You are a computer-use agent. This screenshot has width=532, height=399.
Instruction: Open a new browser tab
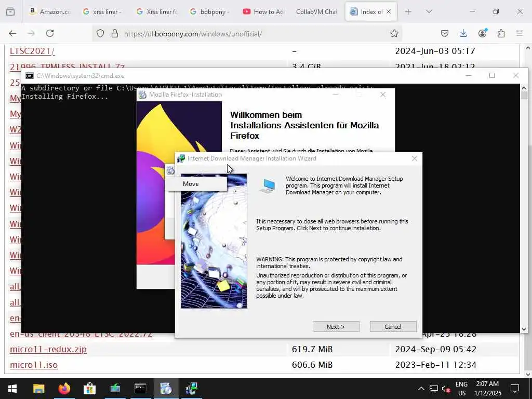[x=408, y=11]
